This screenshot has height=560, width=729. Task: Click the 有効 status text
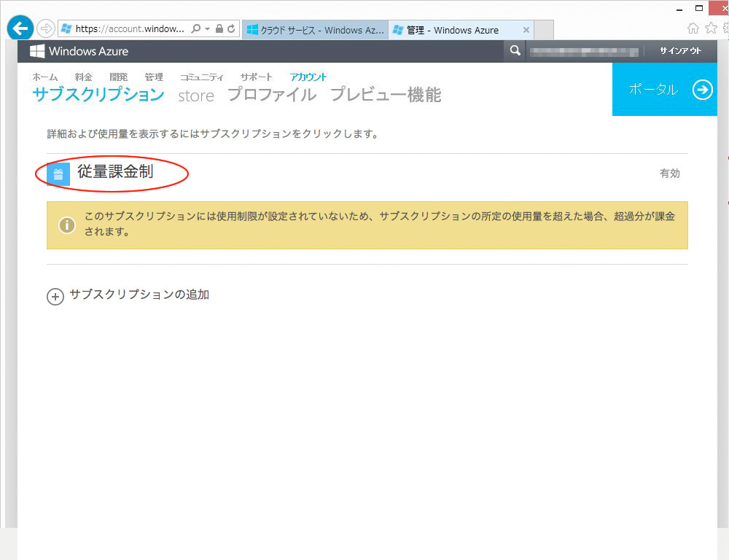pyautogui.click(x=670, y=174)
